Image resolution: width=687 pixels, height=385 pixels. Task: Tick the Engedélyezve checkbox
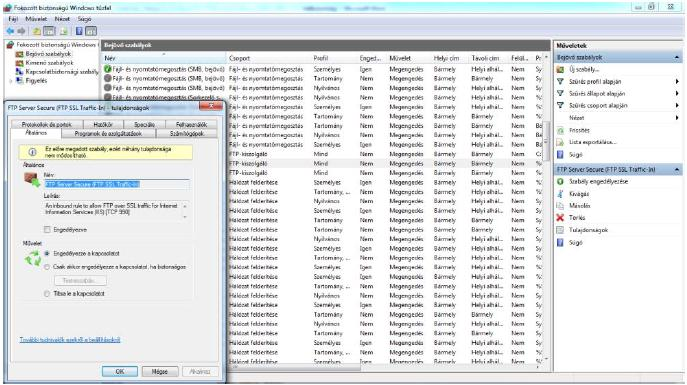tap(47, 230)
